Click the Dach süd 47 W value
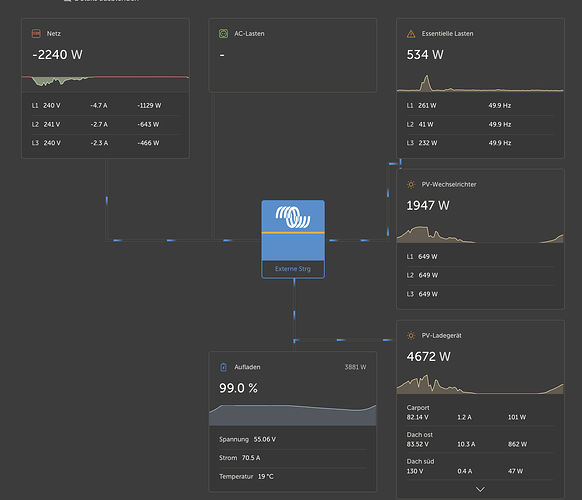The image size is (582, 500). pyautogui.click(x=515, y=471)
